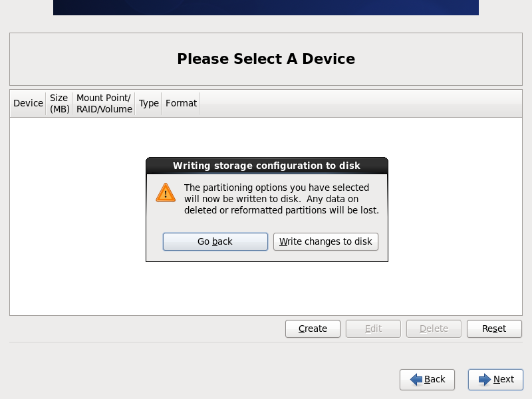Click the Next label text at bottom
The width and height of the screenshot is (532, 399).
504,379
